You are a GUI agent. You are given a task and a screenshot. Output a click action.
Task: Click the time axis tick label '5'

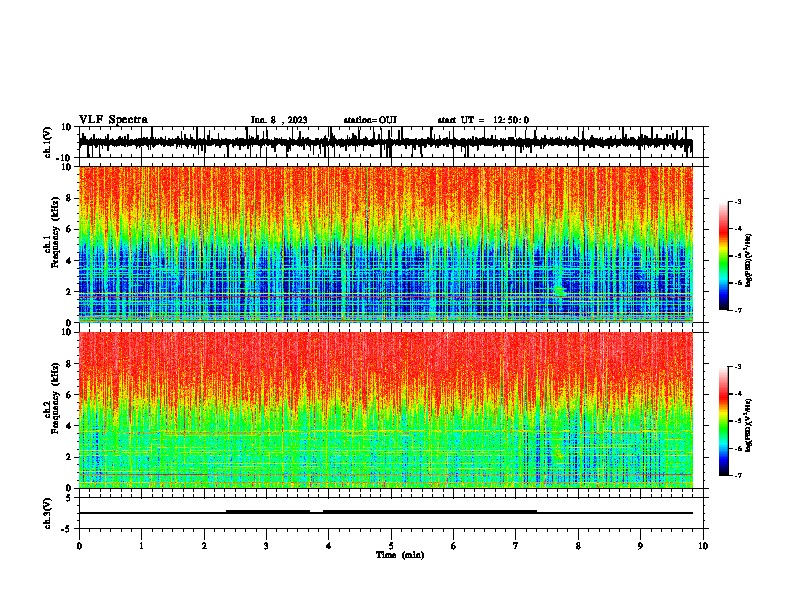click(391, 546)
